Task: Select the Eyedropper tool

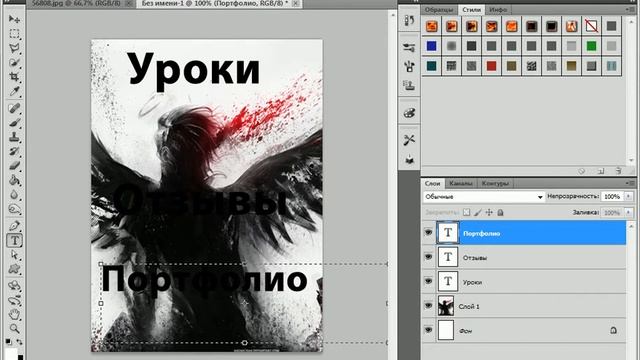Action: (x=14, y=91)
